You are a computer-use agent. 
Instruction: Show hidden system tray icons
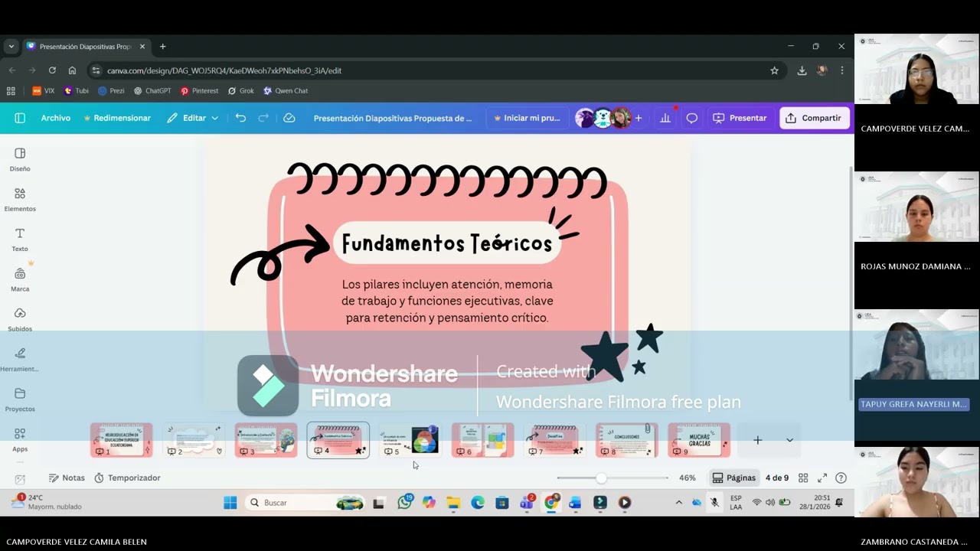pos(678,503)
